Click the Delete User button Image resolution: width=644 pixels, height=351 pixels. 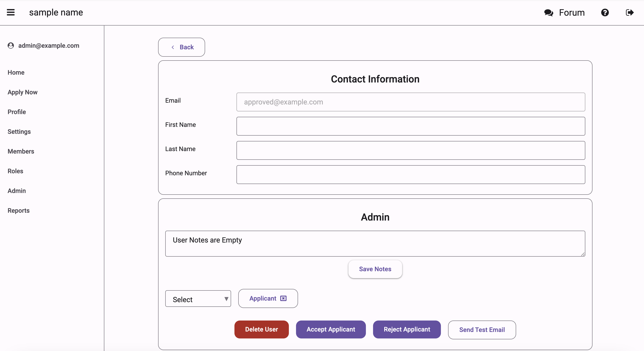point(262,329)
